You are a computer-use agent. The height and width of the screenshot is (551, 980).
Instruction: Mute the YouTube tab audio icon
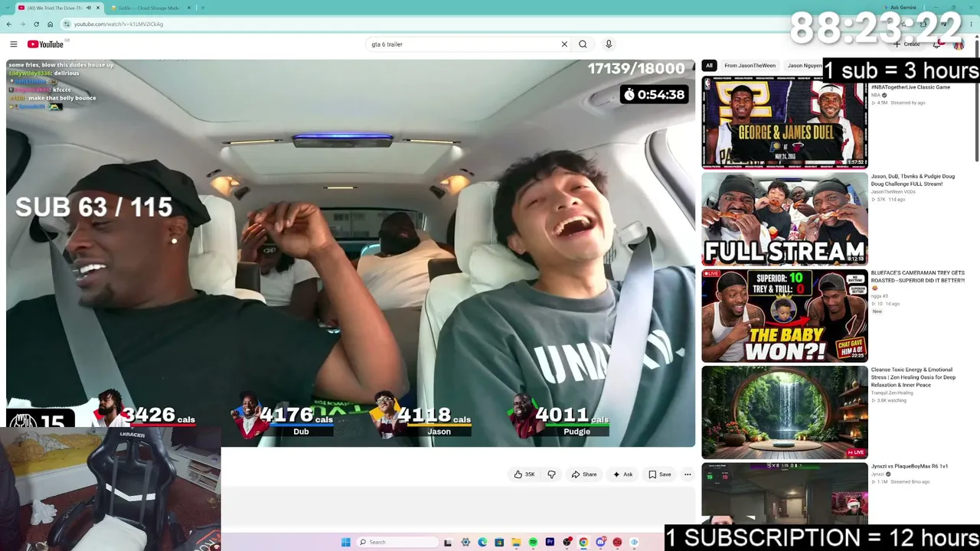tap(89, 8)
